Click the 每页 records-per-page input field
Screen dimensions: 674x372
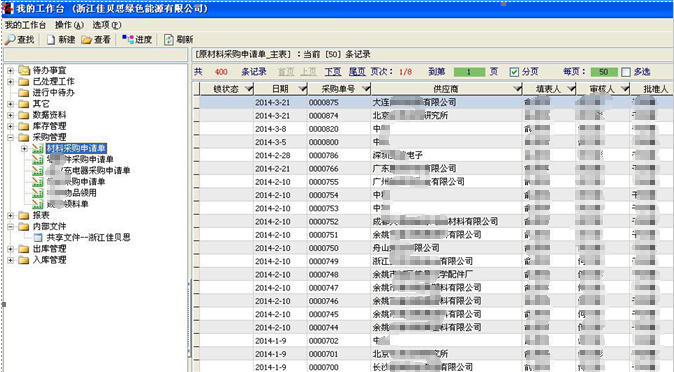604,72
